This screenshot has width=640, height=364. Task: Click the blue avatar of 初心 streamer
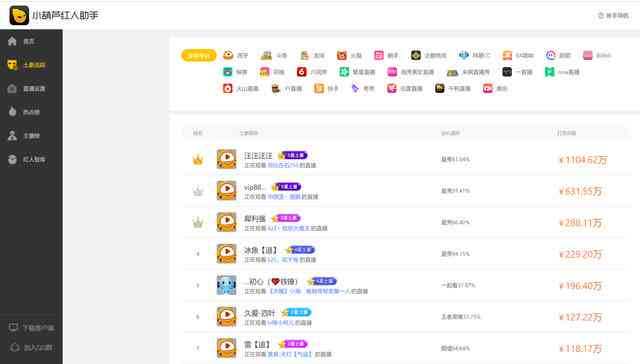[227, 285]
